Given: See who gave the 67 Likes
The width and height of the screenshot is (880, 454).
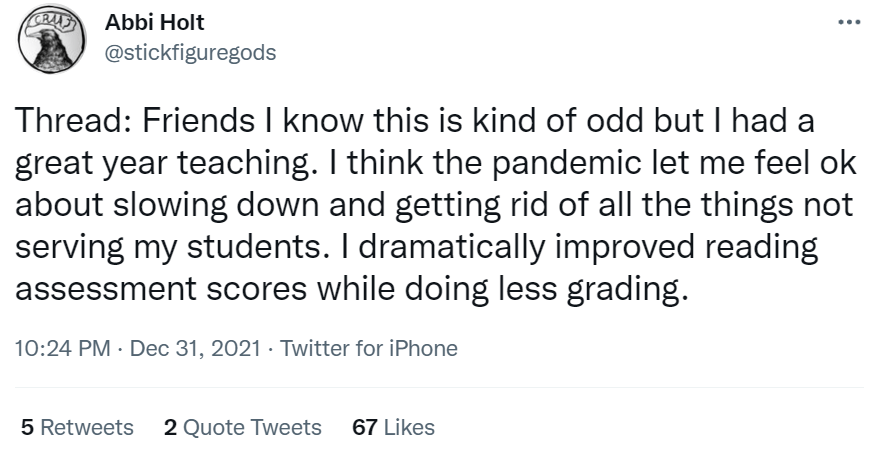Looking at the screenshot, I should [x=394, y=427].
